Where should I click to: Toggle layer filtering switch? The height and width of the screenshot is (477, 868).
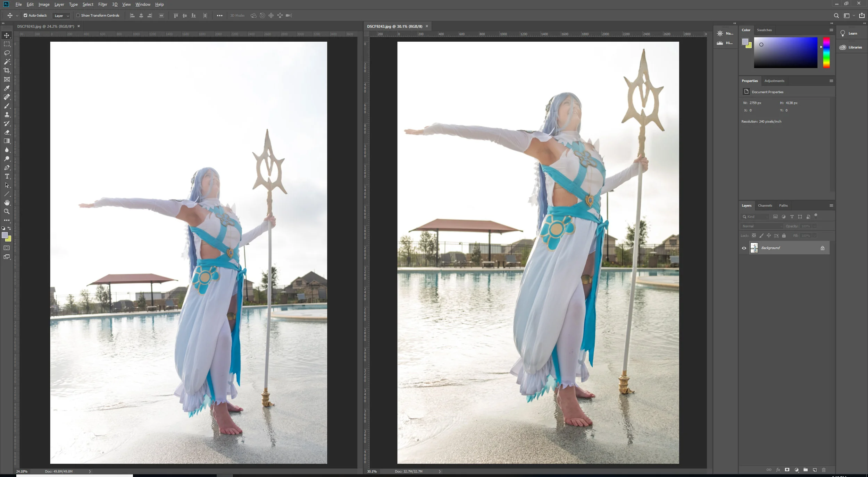point(816,215)
